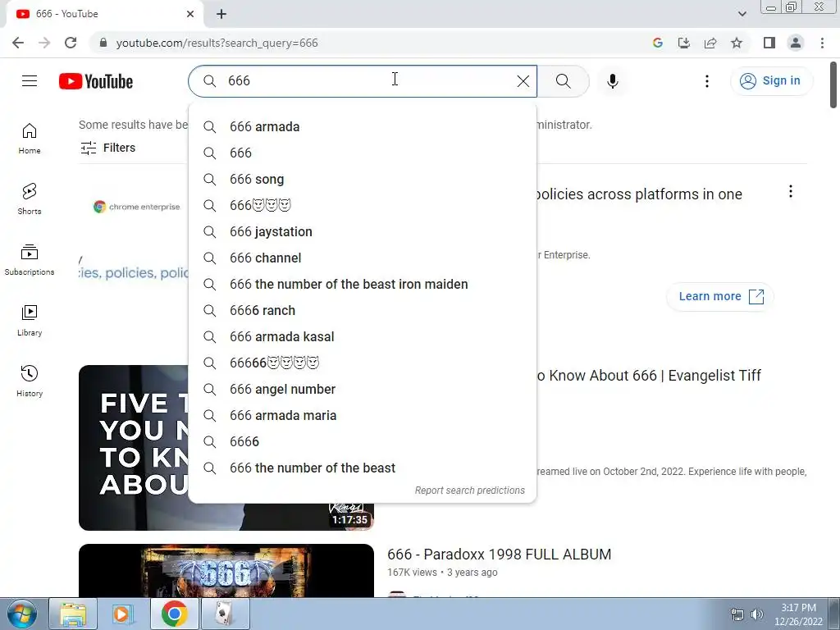Viewport: 840px width, 630px height.
Task: Go back with browser back arrow
Action: click(x=18, y=43)
